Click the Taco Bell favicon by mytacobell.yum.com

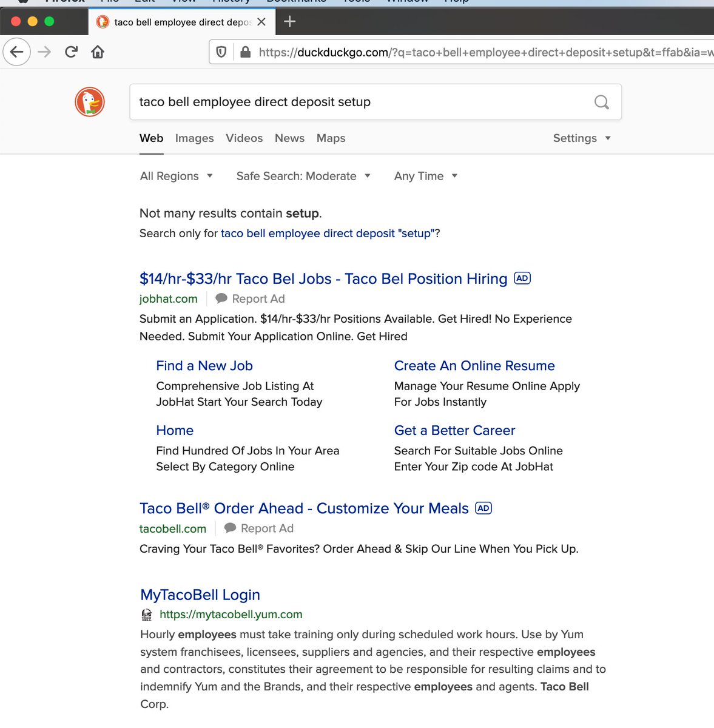tap(147, 615)
